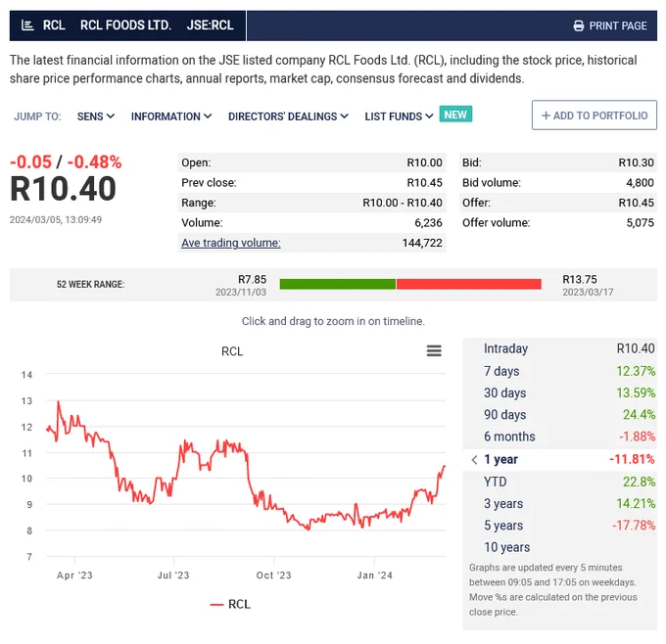The height and width of the screenshot is (644, 666).
Task: Click the RCL chart title
Action: [x=232, y=351]
